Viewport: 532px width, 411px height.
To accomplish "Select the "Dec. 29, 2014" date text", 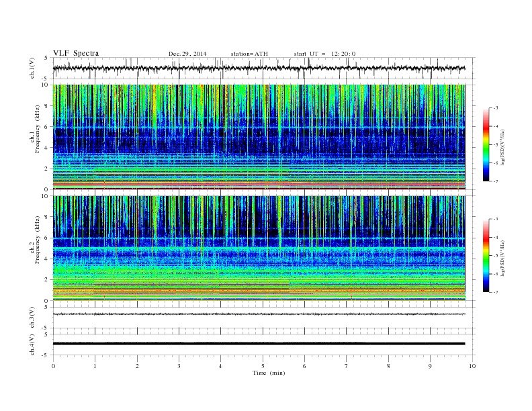I will pyautogui.click(x=187, y=54).
